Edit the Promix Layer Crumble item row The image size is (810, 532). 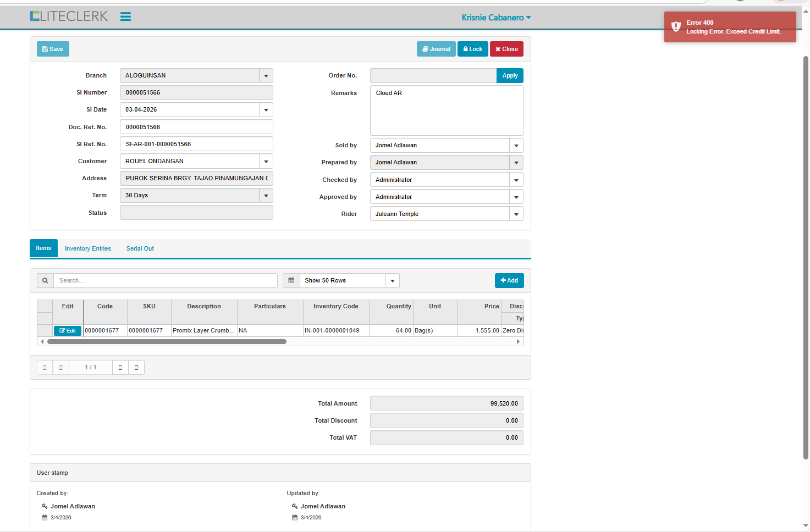(68, 331)
